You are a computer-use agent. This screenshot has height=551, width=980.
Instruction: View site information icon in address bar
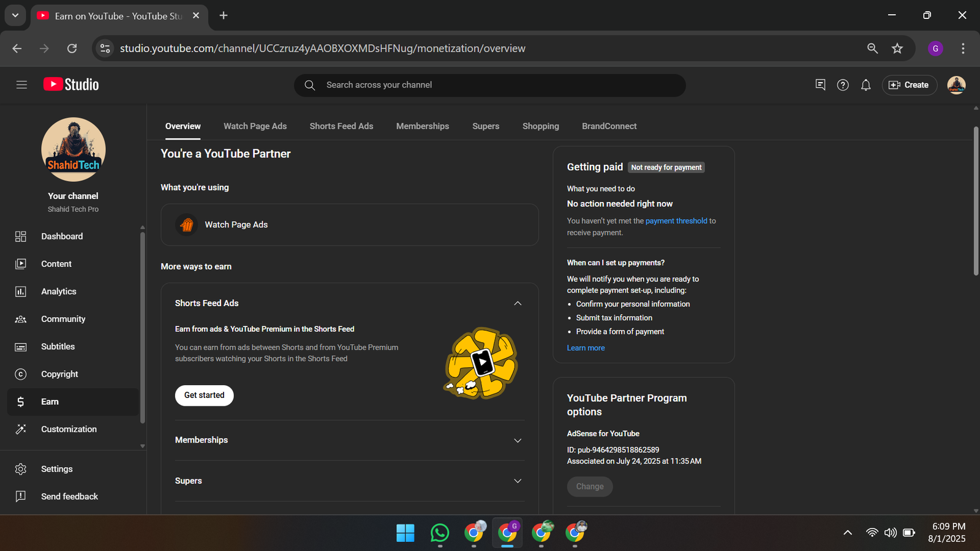(x=105, y=48)
